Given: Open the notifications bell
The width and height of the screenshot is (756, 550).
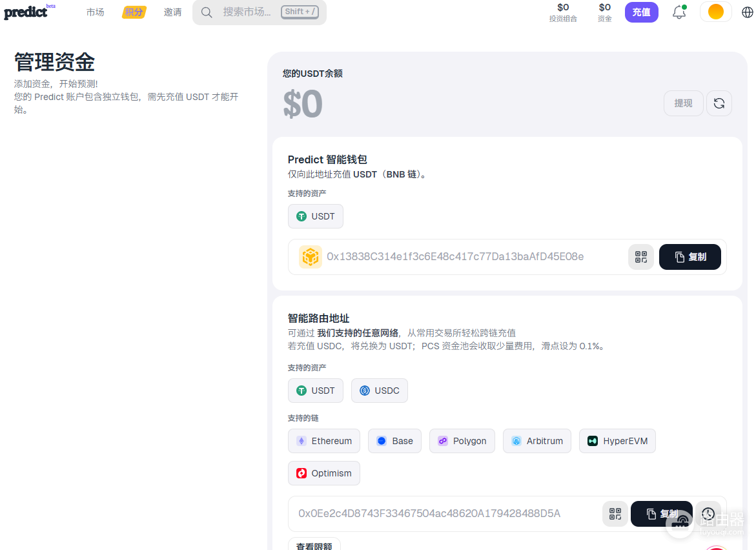Looking at the screenshot, I should [679, 12].
